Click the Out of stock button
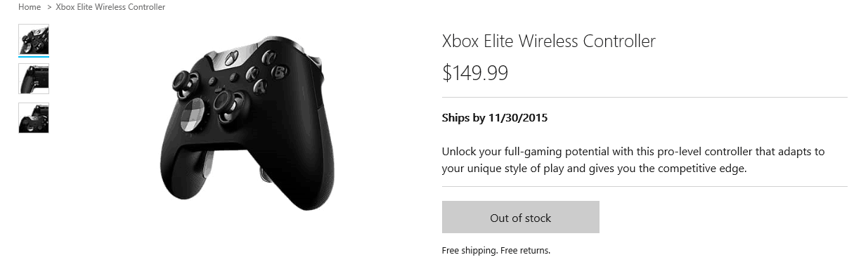The image size is (868, 269). tap(521, 217)
